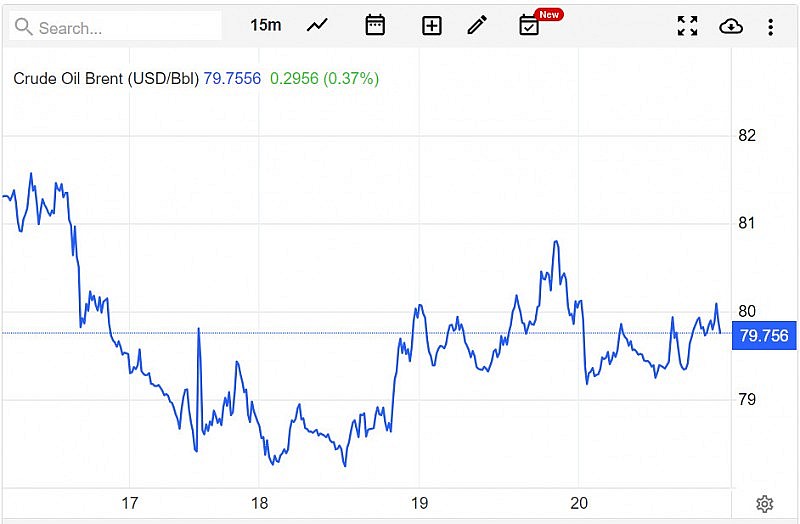Click the red New badge
The image size is (800, 524).
click(548, 14)
